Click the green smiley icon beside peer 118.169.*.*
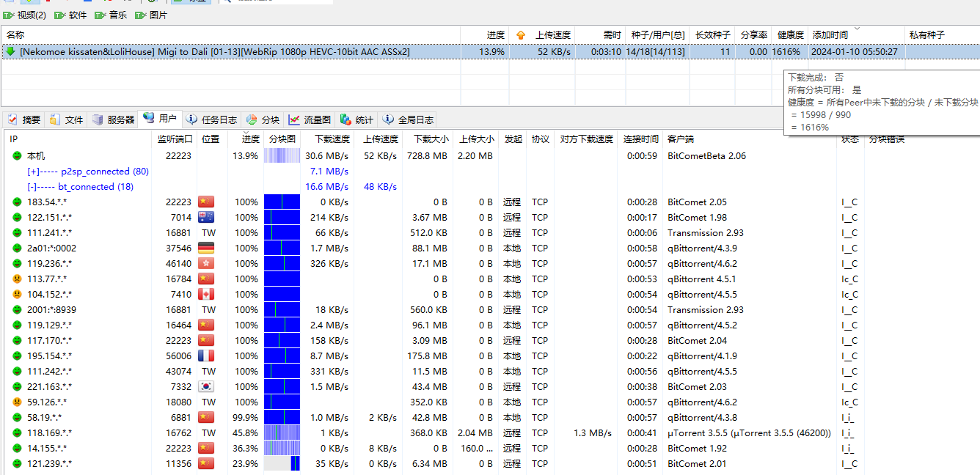The image size is (980, 475). tap(17, 433)
